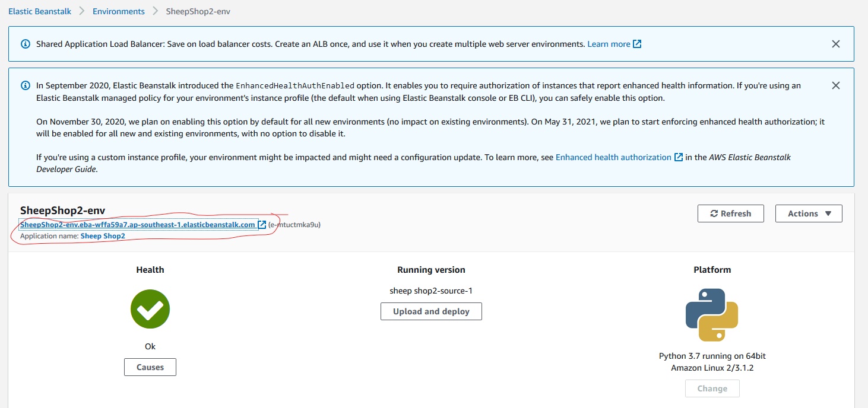Click external link icon beside environment URL
Viewport: 868px width, 408px height.
click(x=262, y=225)
